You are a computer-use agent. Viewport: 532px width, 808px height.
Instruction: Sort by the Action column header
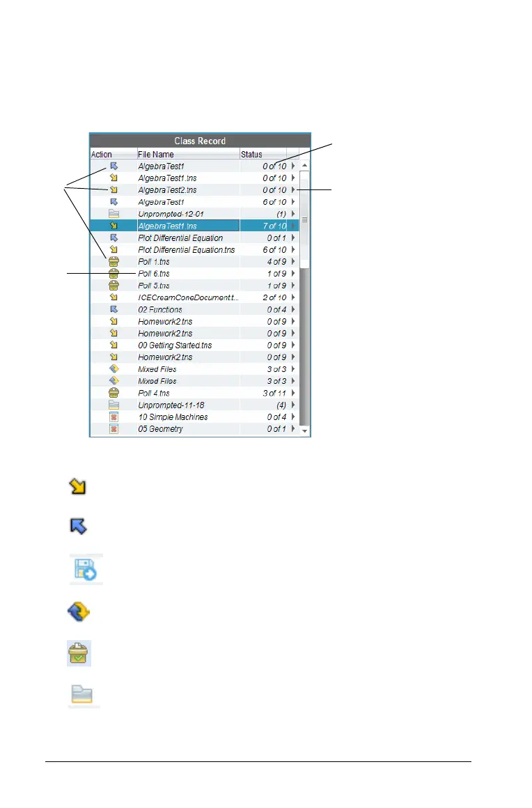[x=114, y=154]
